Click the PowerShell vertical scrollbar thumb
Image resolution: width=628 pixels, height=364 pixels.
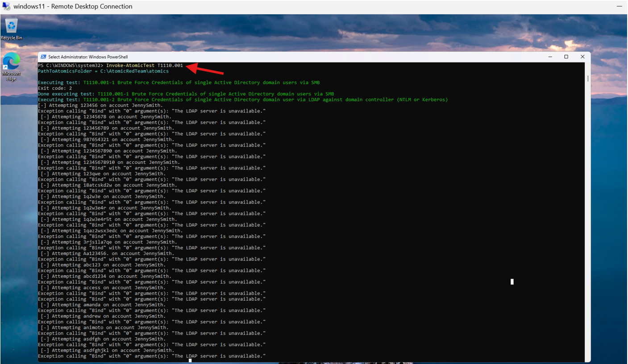tap(587, 79)
